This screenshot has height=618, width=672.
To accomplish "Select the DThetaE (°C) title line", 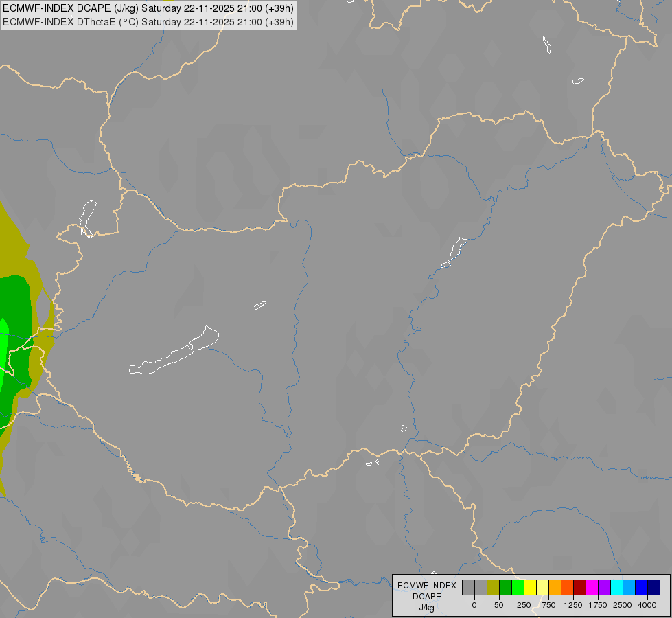I will click(x=148, y=22).
